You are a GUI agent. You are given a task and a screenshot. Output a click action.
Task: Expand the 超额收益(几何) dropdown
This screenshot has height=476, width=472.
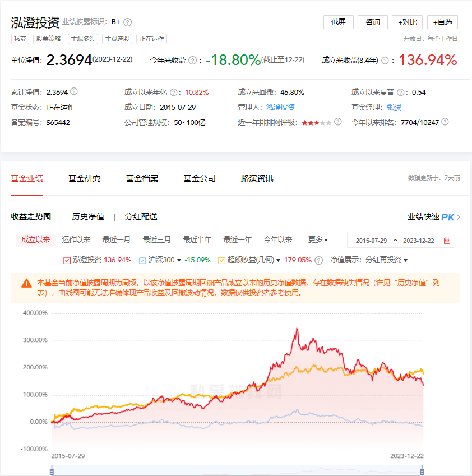click(278, 261)
